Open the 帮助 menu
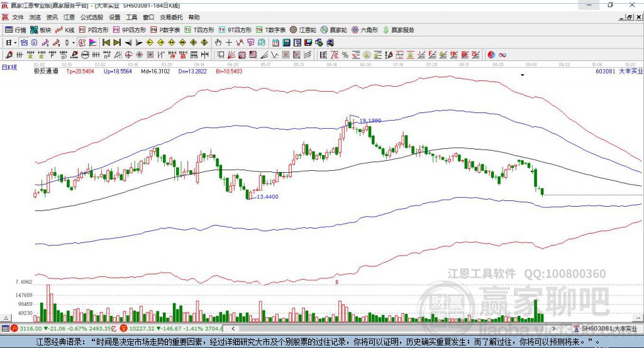 194,17
